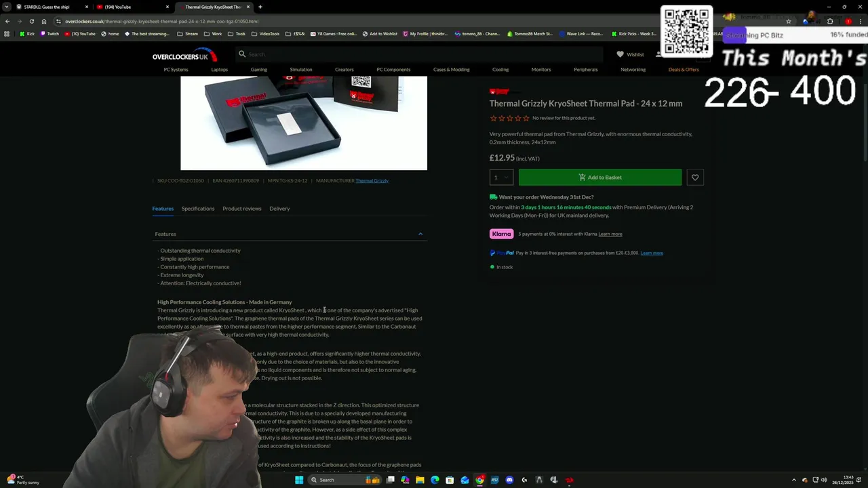Open Microsoft Edge from the taskbar

click(x=435, y=480)
